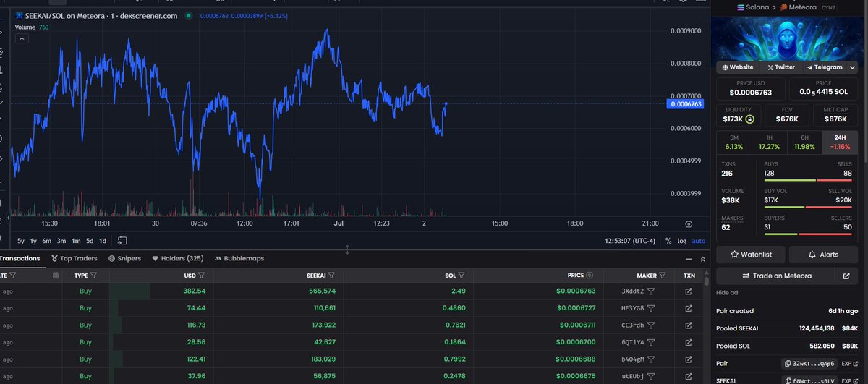Filter by maker HF3YG8
This screenshot has width=868, height=384.
(x=651, y=308)
